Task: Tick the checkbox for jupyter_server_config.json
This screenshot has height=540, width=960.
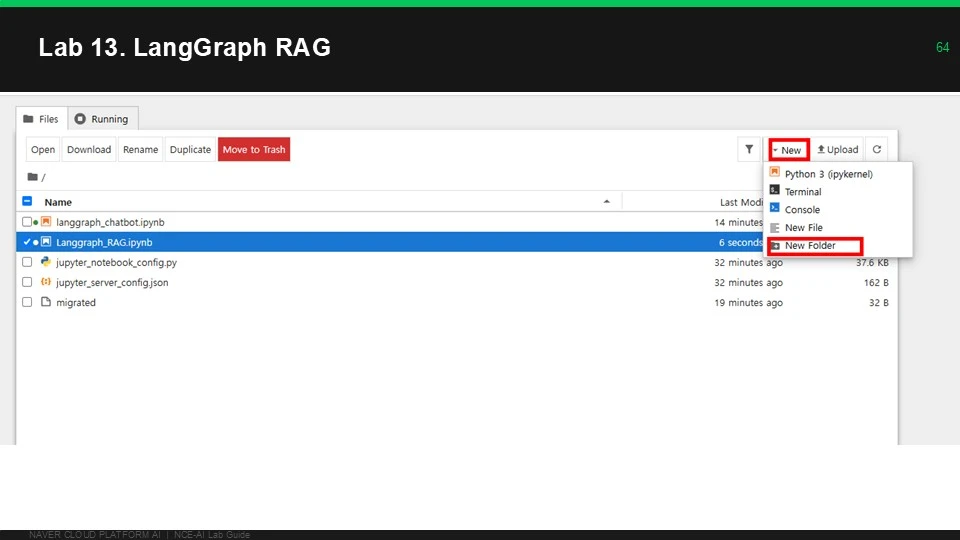Action: point(27,282)
